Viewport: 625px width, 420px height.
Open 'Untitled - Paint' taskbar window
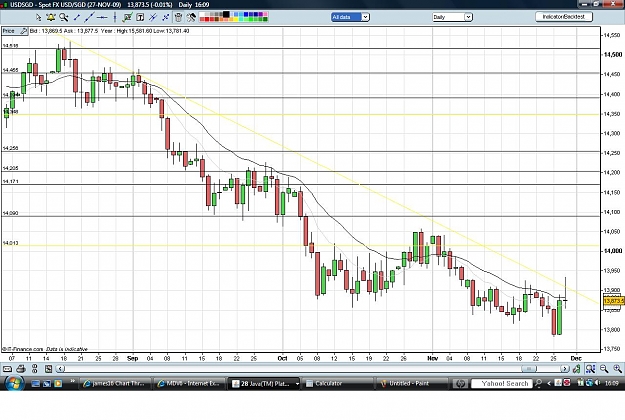412,383
